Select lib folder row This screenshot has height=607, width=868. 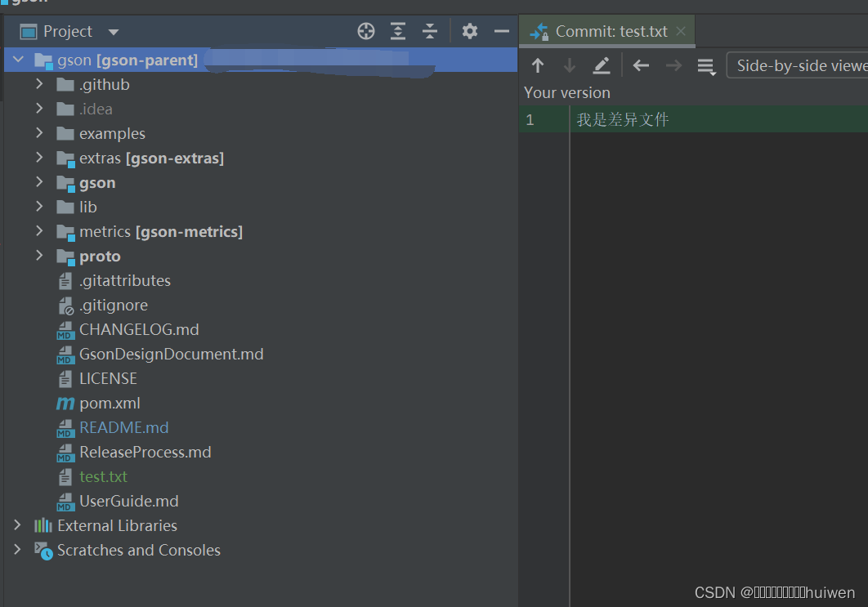click(261, 207)
